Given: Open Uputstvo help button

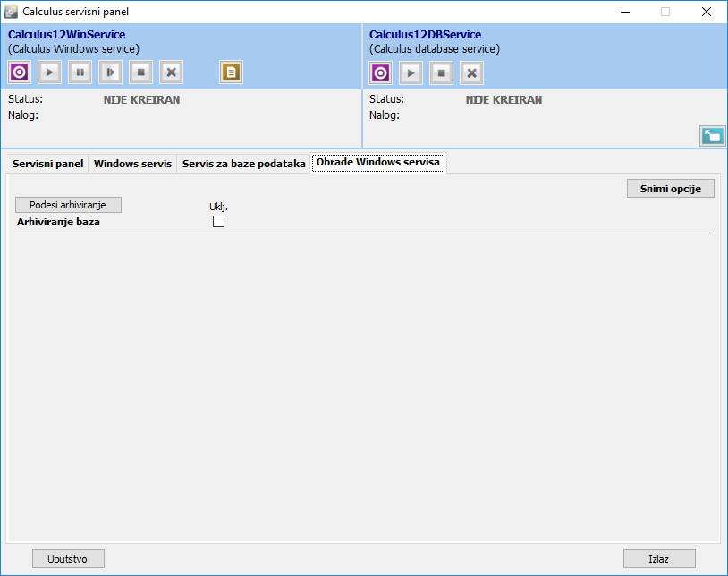Looking at the screenshot, I should click(69, 558).
